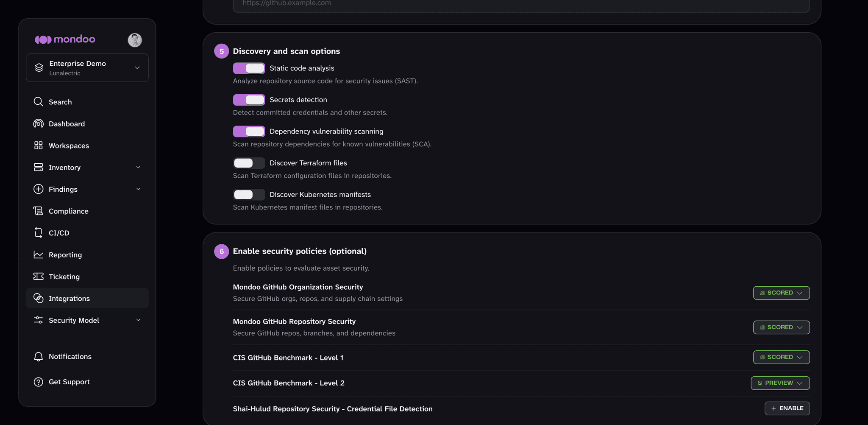Turn off Dependency vulnerability scanning toggle

point(249,131)
